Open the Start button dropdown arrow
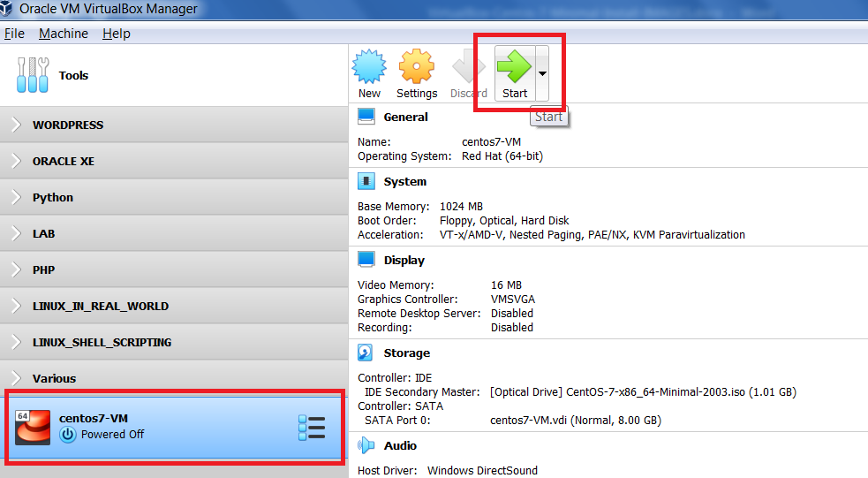This screenshot has height=478, width=868. click(x=541, y=74)
